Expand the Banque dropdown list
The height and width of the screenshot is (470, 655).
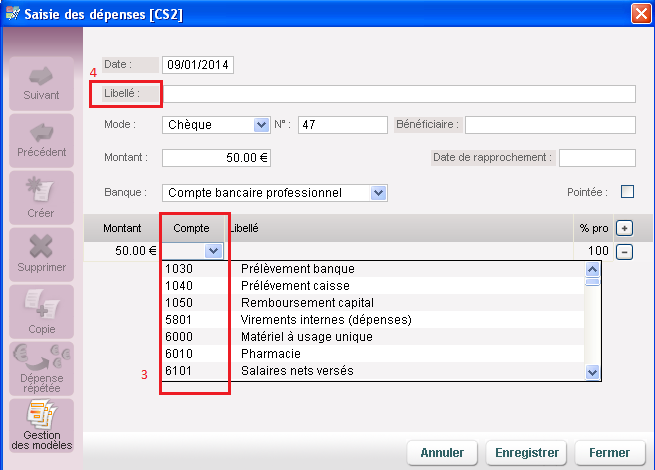coord(378,193)
